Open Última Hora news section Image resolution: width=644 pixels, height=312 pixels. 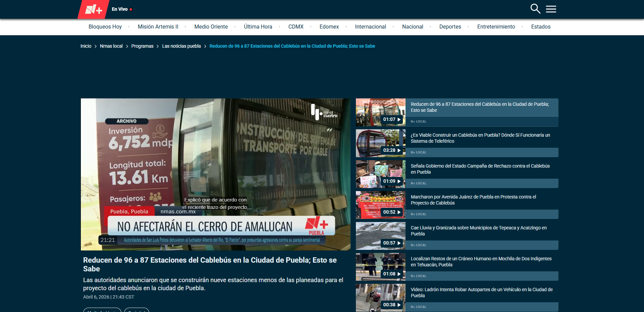(x=258, y=27)
